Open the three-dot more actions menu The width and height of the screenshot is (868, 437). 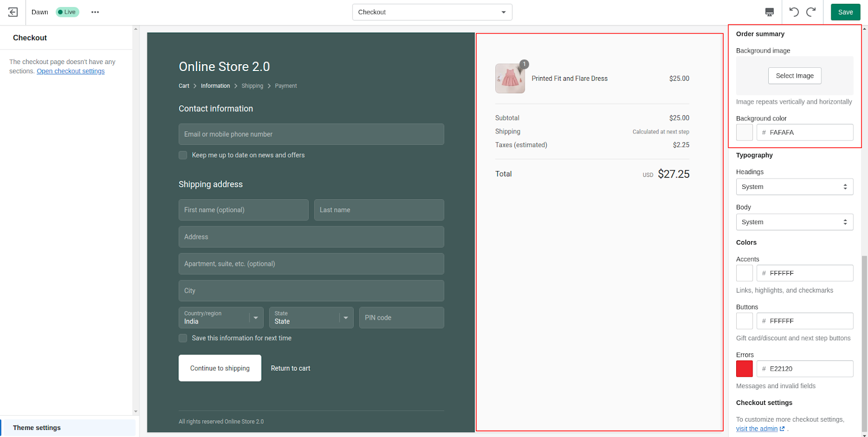95,12
